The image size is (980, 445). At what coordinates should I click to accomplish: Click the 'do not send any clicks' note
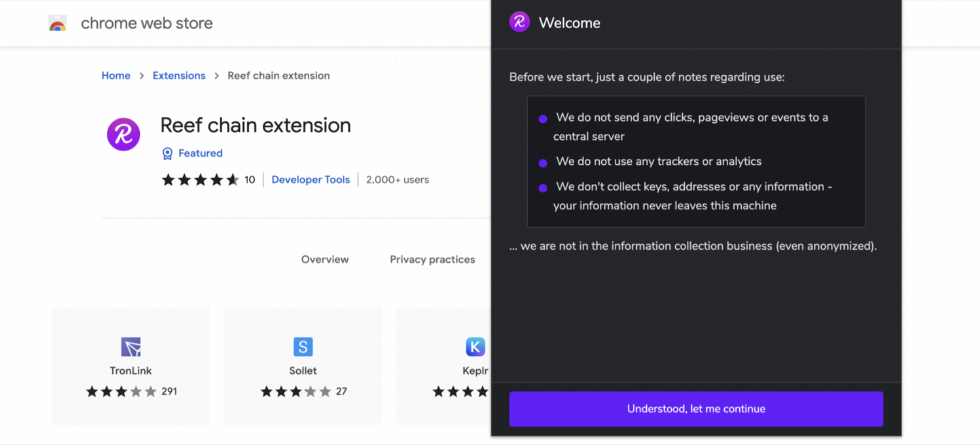click(x=691, y=127)
